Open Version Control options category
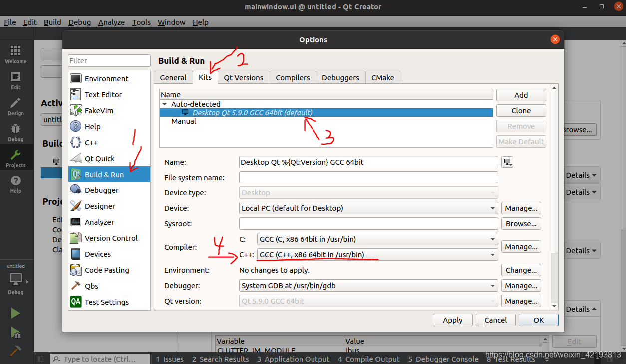Viewport: 626px width, 364px height. point(109,238)
